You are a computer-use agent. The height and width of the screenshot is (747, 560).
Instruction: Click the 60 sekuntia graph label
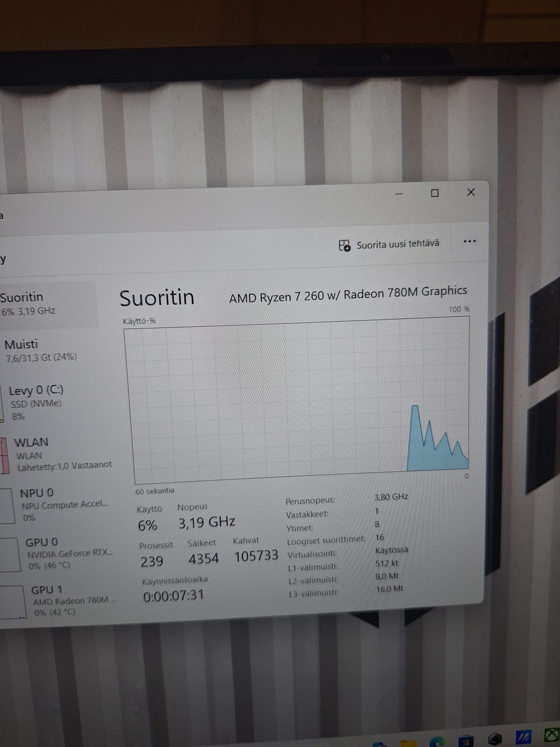155,491
